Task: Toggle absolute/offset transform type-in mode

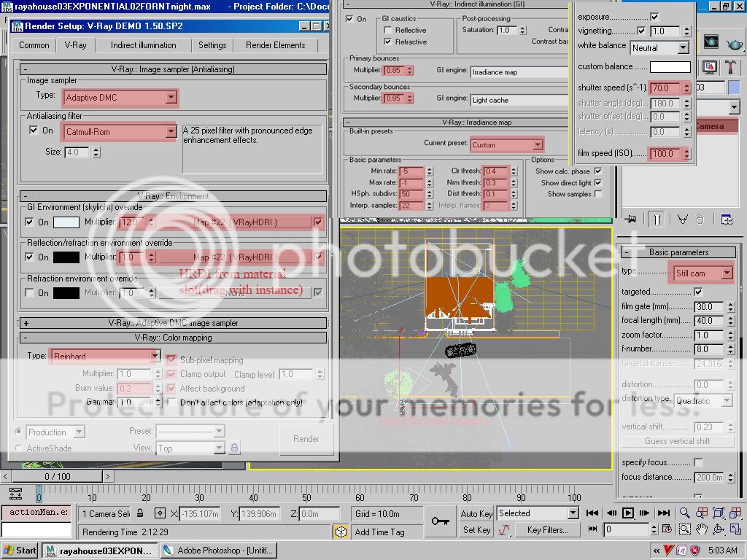Action: point(160,513)
